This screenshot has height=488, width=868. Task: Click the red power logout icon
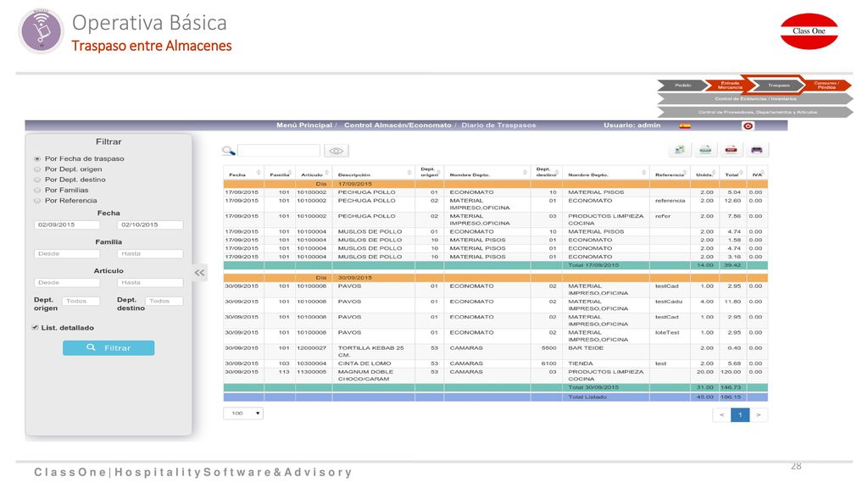pos(748,125)
